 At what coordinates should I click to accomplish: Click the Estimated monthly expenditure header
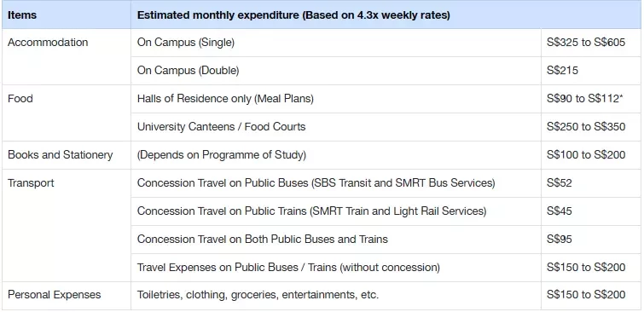[x=293, y=15]
